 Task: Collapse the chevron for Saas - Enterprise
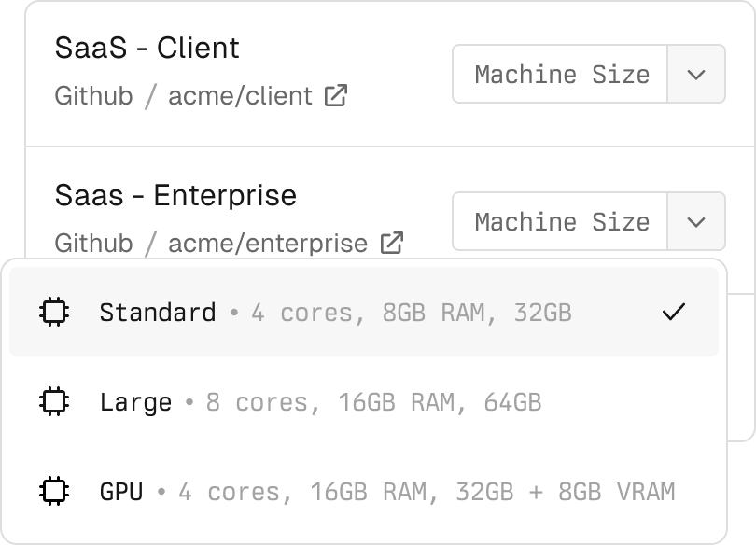[x=696, y=221]
